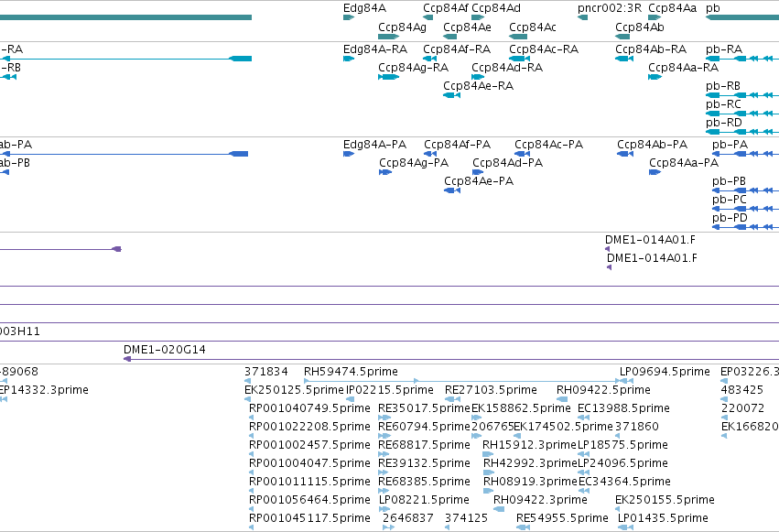Click the Edg84A-PA protein feature

348,154
